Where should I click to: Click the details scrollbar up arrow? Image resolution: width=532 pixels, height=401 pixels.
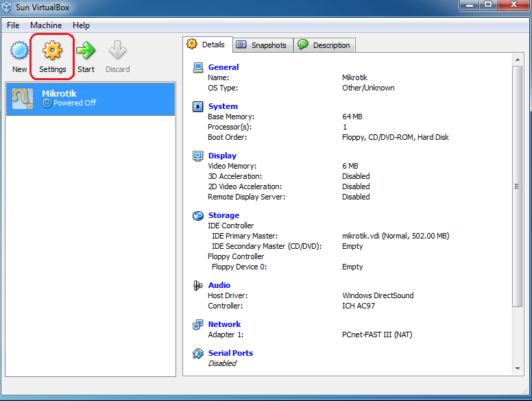click(518, 60)
